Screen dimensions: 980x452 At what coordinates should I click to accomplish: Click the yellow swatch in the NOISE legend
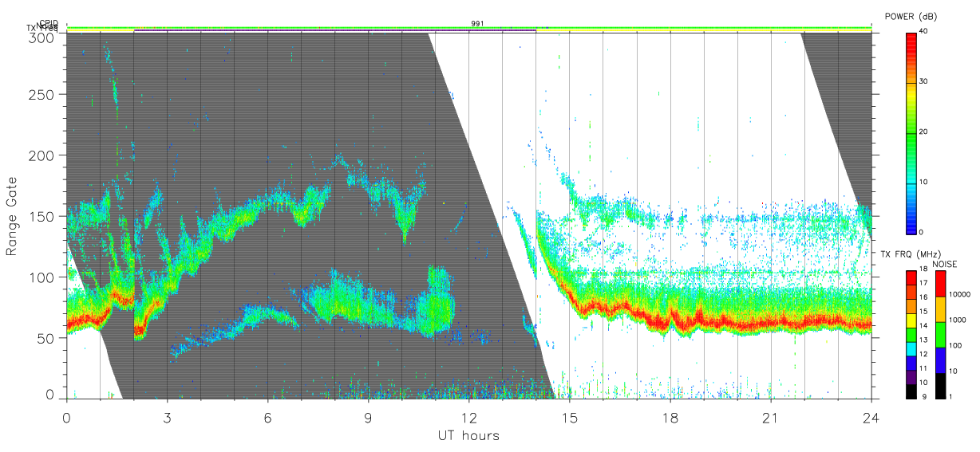[x=942, y=308]
